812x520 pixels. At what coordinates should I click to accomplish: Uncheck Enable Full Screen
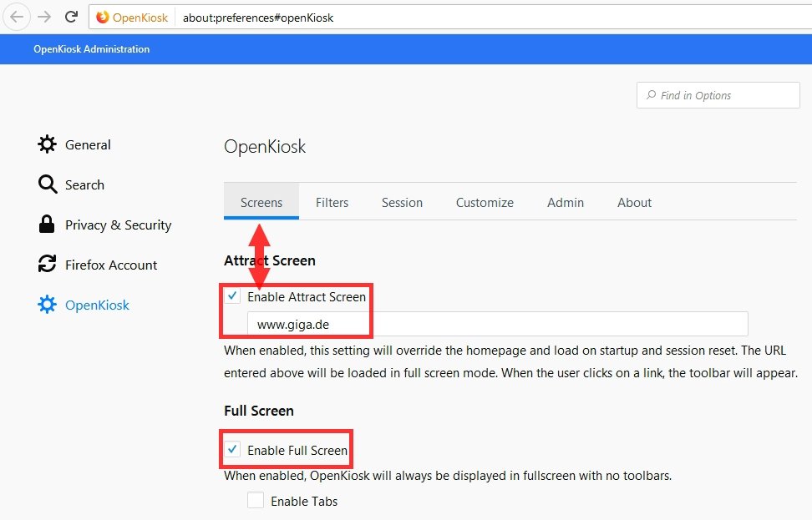(231, 449)
